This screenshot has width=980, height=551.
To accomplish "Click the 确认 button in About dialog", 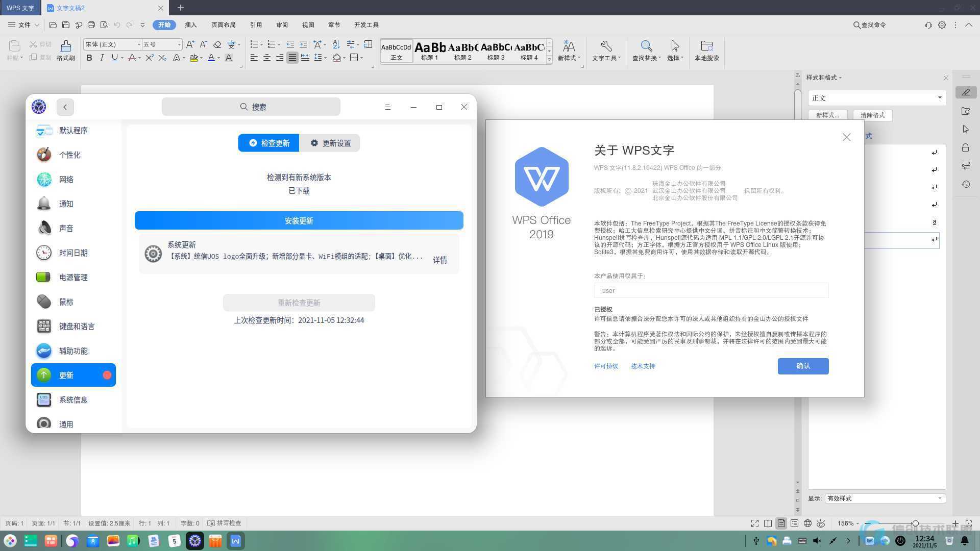I will 803,366.
